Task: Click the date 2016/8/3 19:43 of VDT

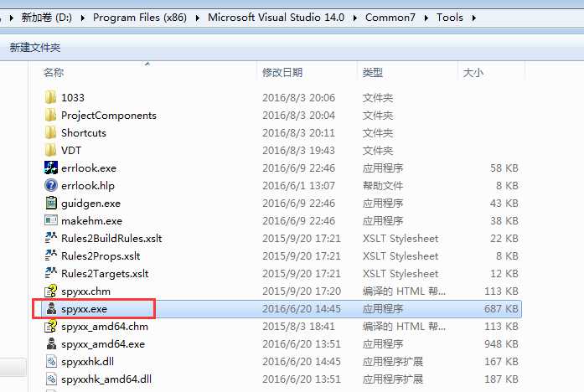Action: 299,151
